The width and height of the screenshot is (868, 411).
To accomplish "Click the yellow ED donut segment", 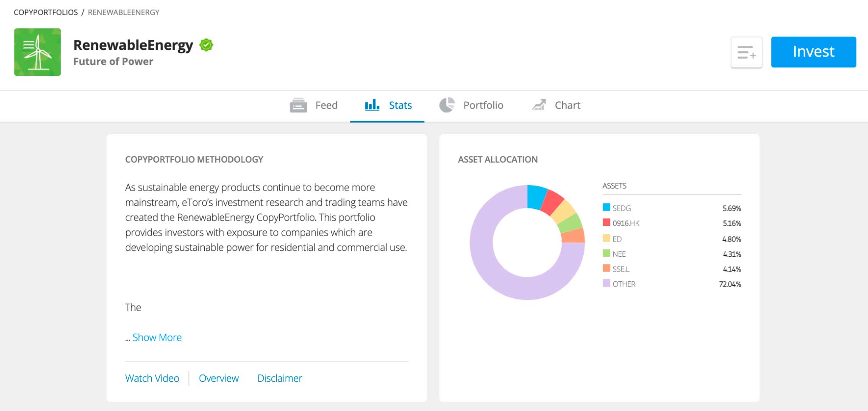I will tap(563, 212).
